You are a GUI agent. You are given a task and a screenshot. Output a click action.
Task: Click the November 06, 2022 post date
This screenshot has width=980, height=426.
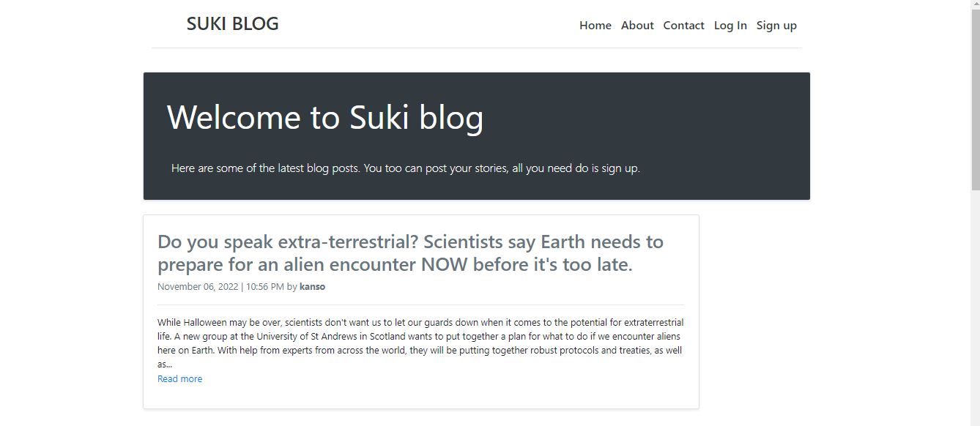coord(197,287)
